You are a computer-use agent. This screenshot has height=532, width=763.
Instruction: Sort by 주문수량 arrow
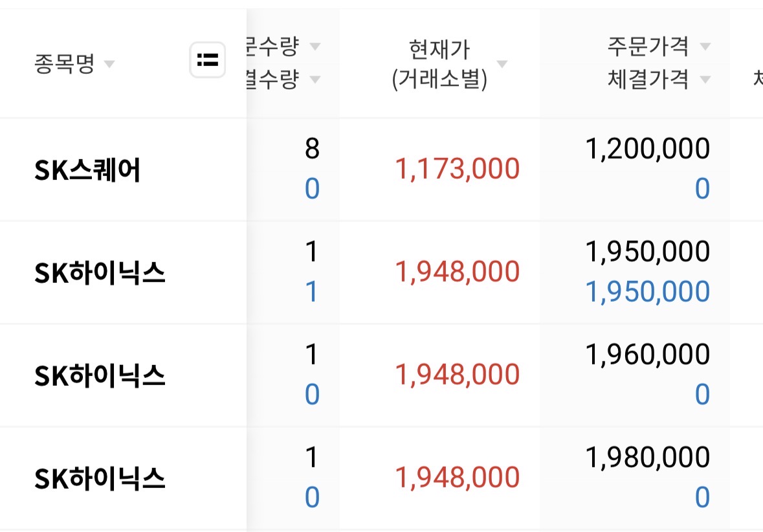(x=315, y=47)
